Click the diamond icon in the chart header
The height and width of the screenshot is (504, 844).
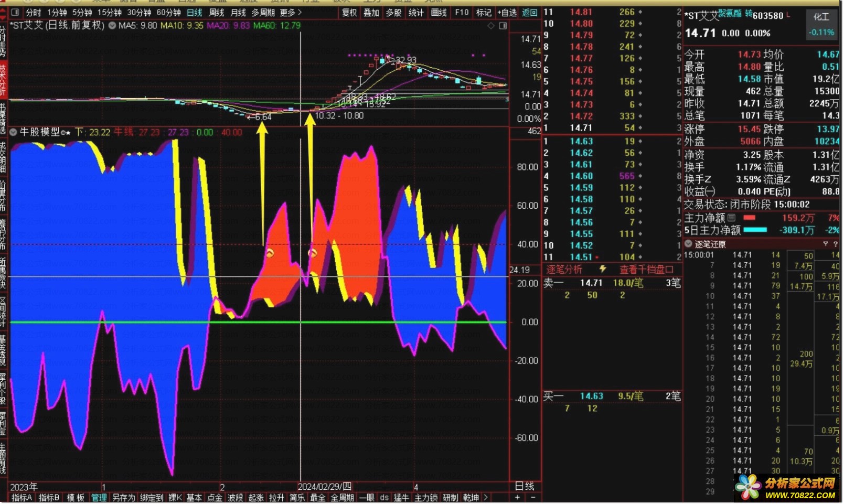coord(491,26)
